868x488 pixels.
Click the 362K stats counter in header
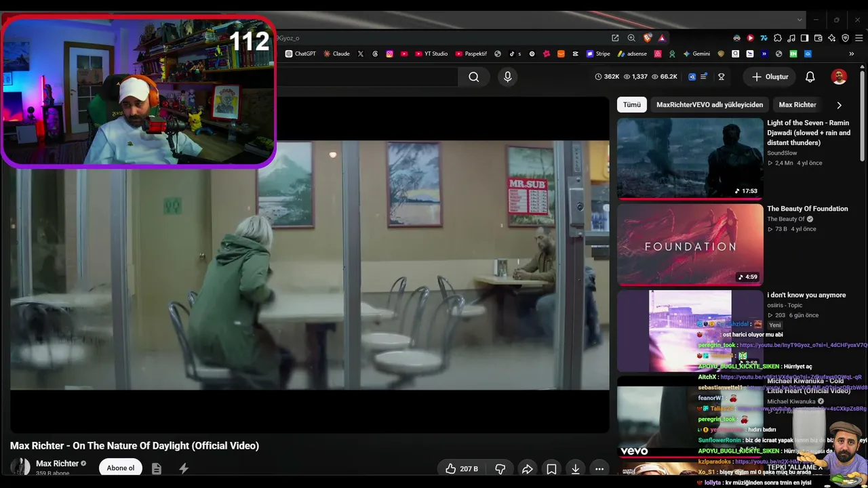click(607, 77)
